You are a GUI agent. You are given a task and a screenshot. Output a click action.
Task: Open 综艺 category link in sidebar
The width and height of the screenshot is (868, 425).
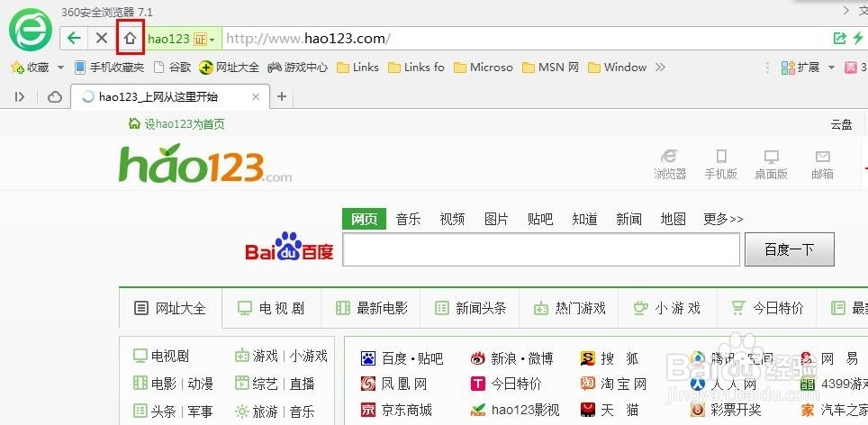tap(265, 384)
